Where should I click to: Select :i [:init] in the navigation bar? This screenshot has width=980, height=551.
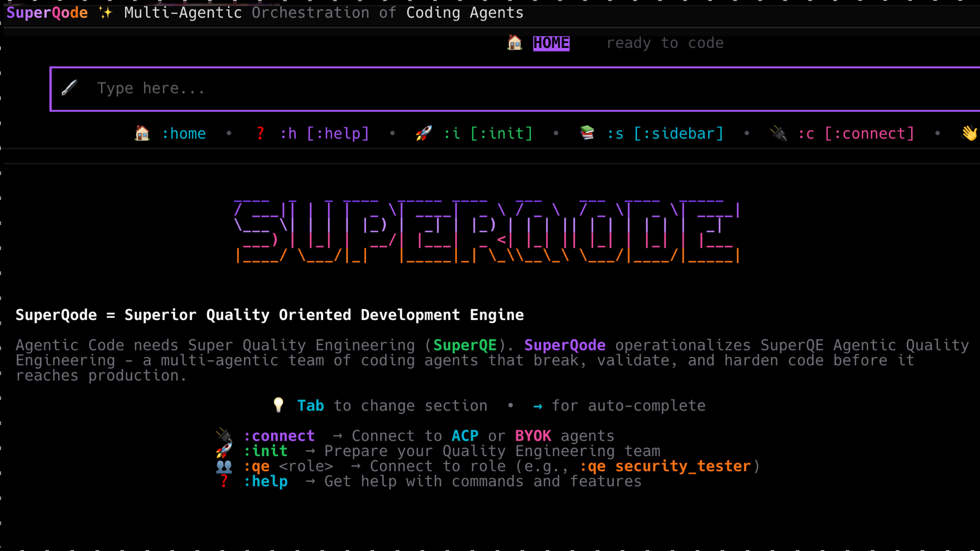click(x=488, y=133)
